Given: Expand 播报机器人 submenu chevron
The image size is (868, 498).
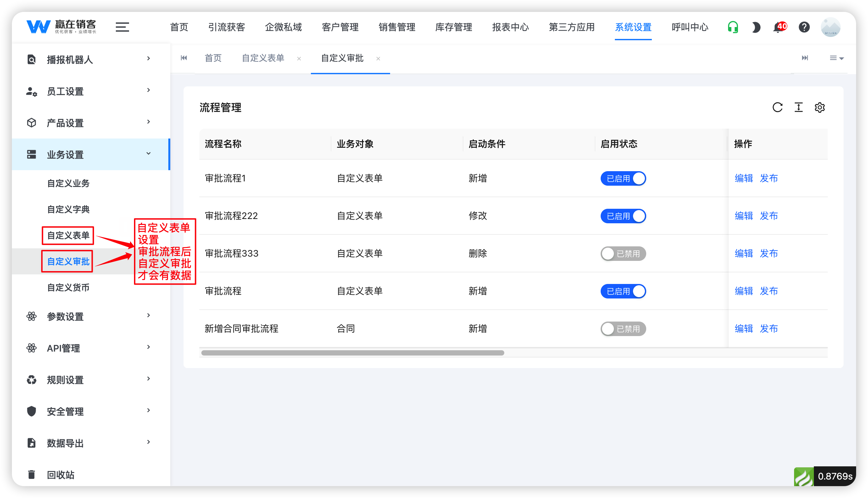Looking at the screenshot, I should 149,58.
